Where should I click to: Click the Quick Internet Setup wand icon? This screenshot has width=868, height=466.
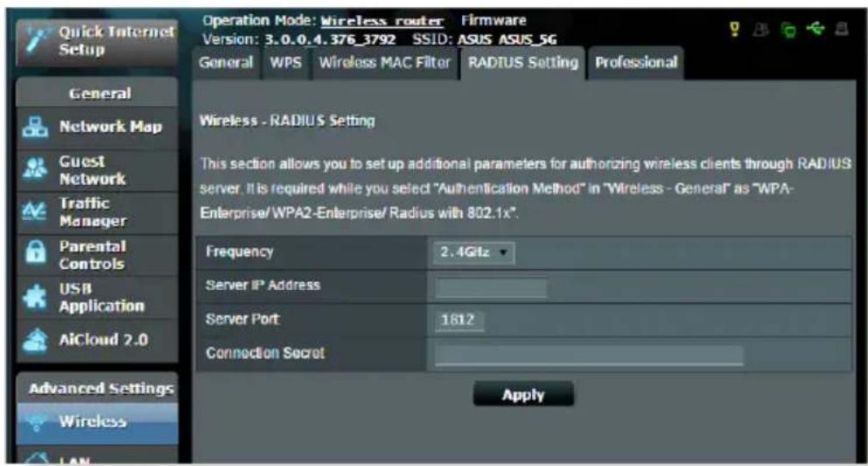37,41
